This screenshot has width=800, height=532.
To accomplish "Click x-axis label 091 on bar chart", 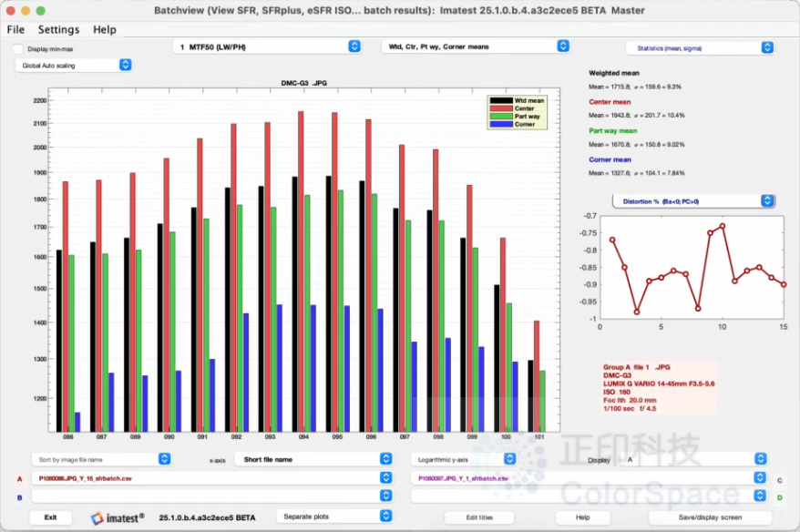I will [202, 436].
